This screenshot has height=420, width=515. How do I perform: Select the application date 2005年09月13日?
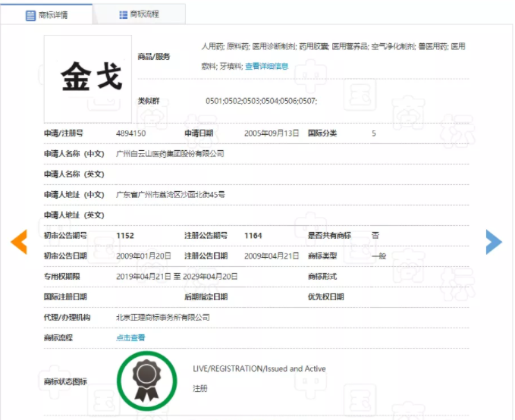click(272, 133)
